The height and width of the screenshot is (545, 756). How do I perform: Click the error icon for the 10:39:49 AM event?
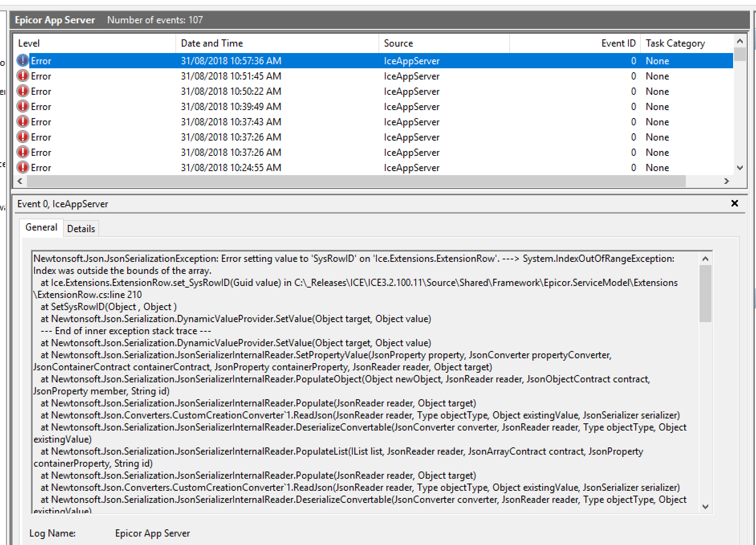(x=23, y=106)
